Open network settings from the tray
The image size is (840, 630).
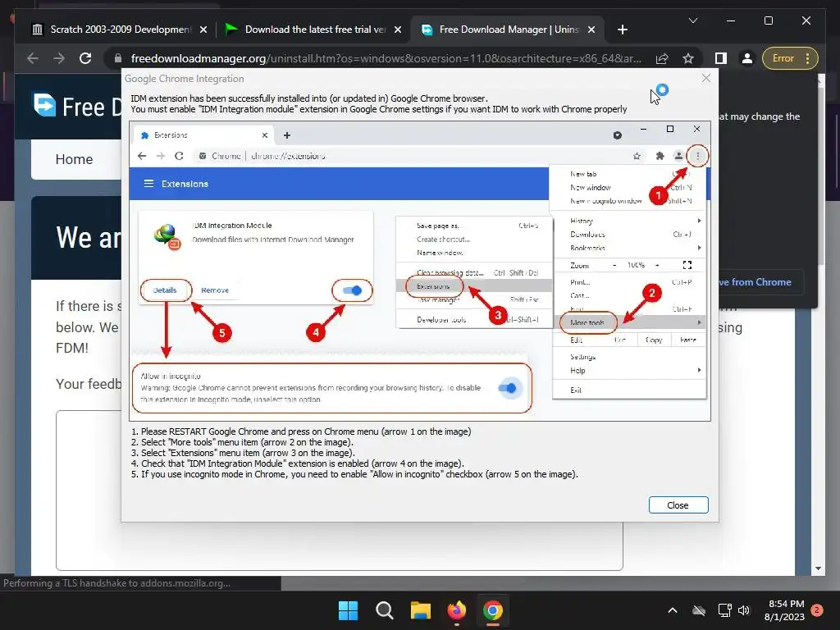coord(724,610)
